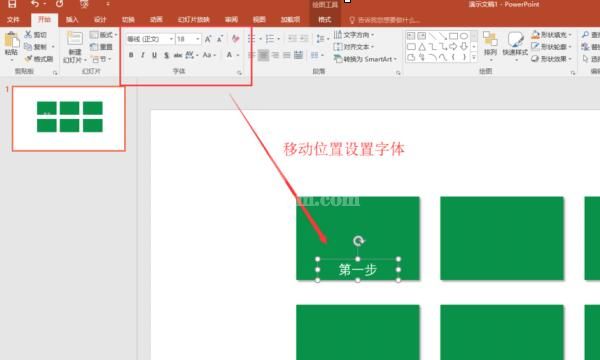Cut the selected text box
This screenshot has height=360, width=600.
[x=36, y=35]
